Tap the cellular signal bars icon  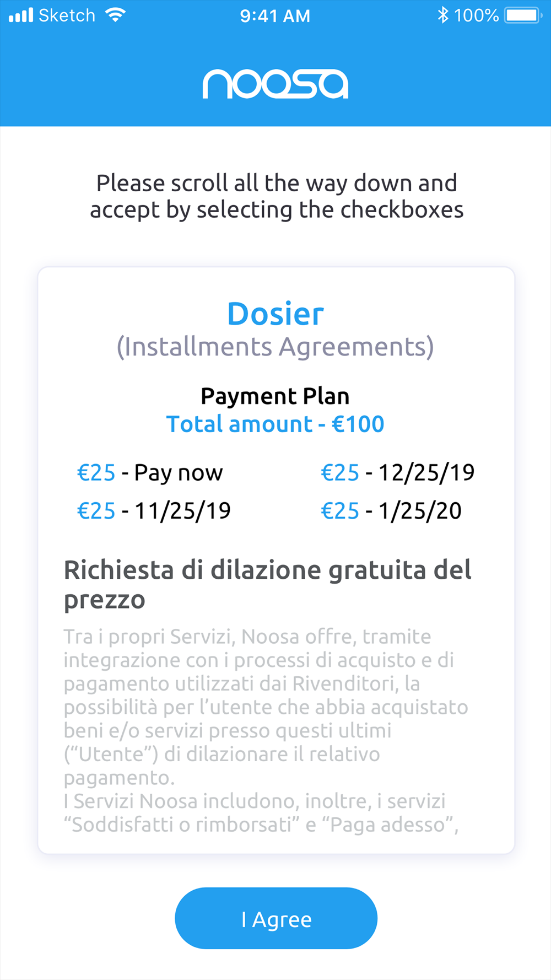pyautogui.click(x=21, y=15)
